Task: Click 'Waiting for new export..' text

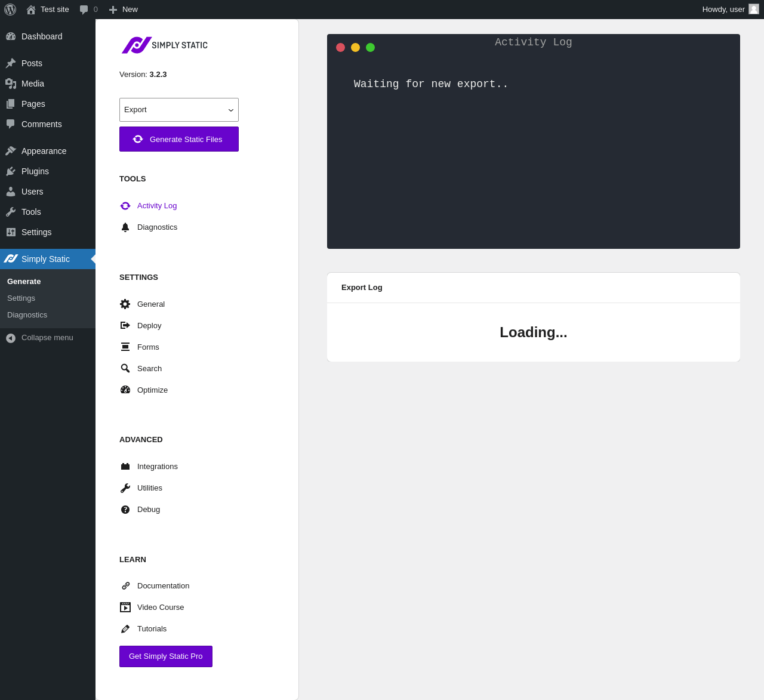Action: [x=431, y=84]
